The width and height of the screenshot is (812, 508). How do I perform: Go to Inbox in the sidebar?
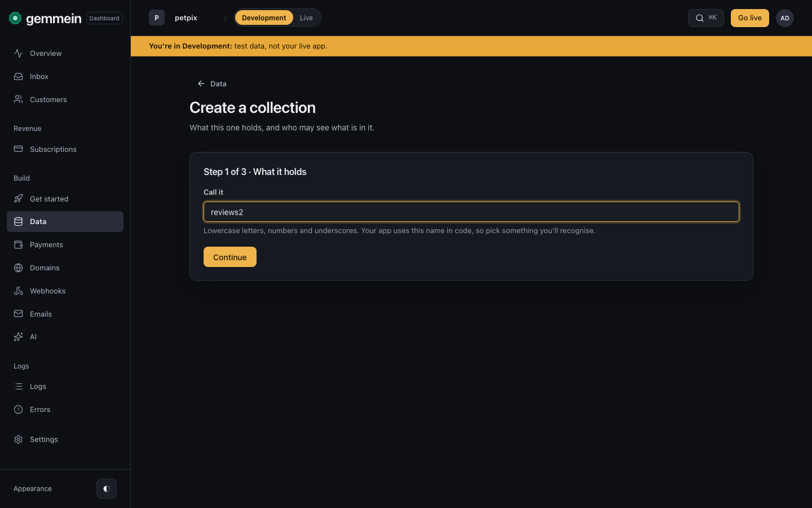(x=65, y=76)
